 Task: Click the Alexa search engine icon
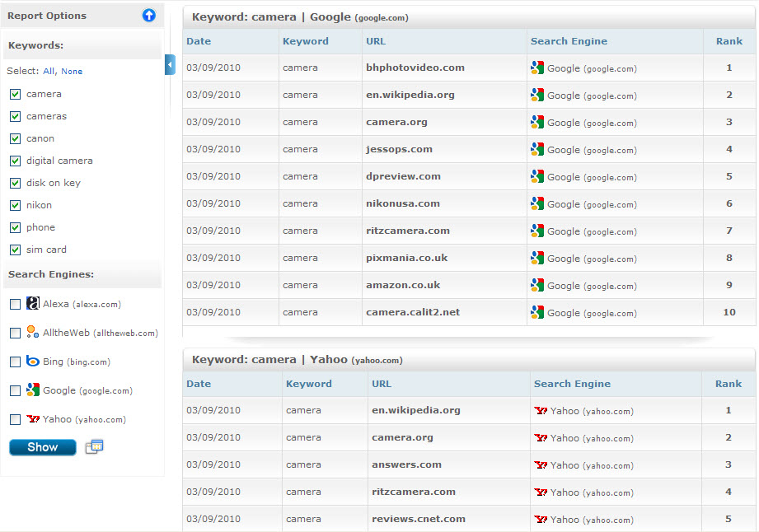pyautogui.click(x=33, y=304)
